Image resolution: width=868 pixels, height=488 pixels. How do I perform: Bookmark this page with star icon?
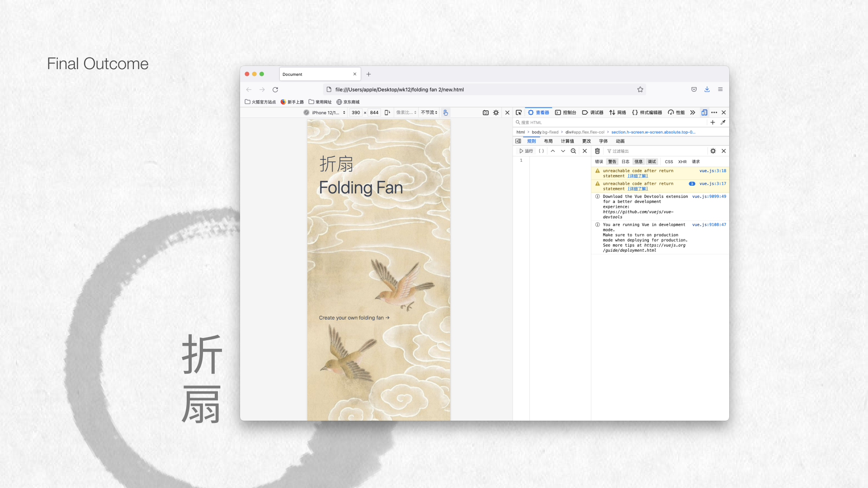pos(640,89)
